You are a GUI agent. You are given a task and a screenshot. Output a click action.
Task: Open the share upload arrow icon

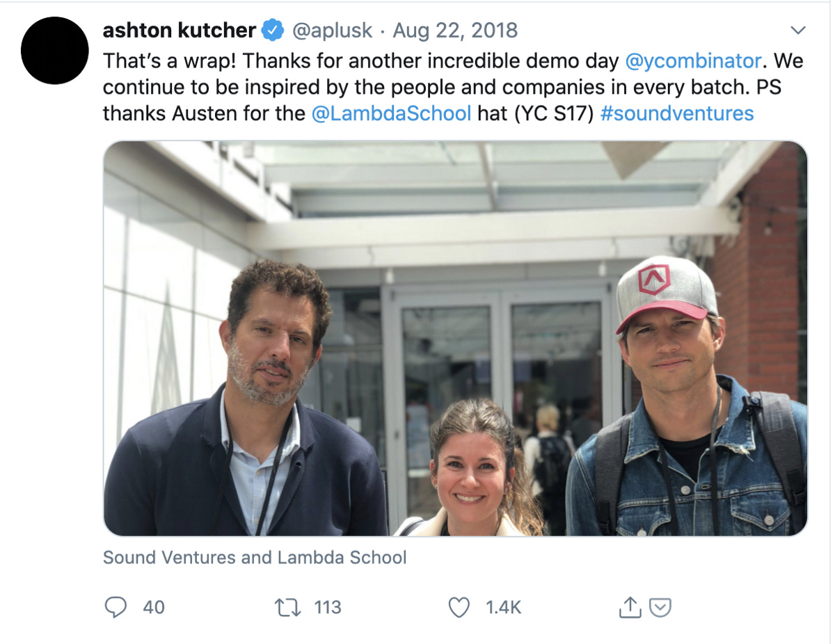[630, 607]
